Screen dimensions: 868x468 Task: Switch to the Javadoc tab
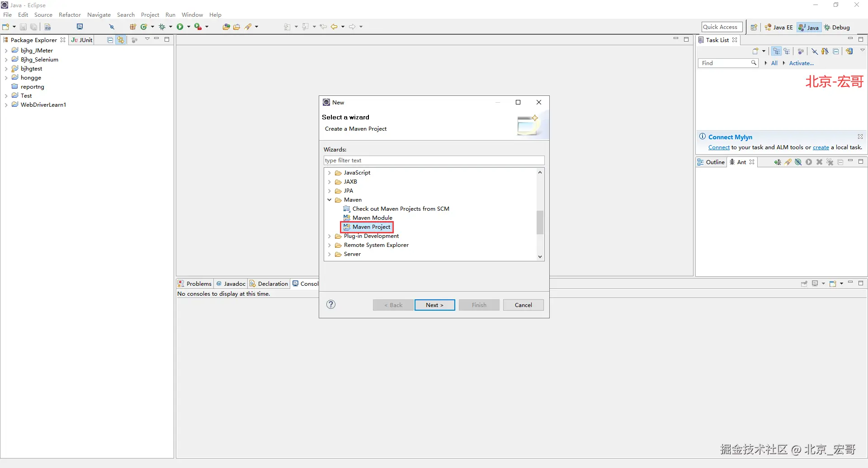[x=231, y=284]
